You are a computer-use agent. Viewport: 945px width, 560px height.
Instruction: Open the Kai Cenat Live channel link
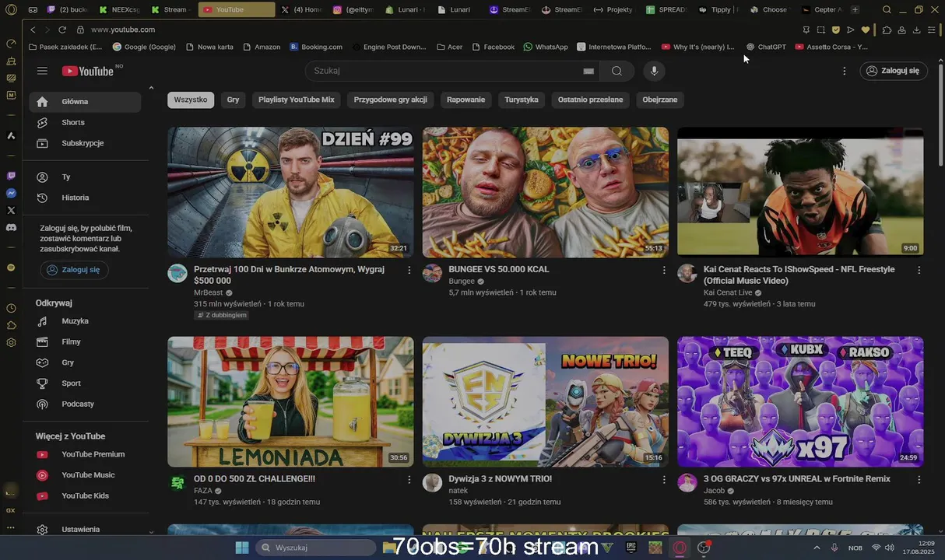pos(728,292)
